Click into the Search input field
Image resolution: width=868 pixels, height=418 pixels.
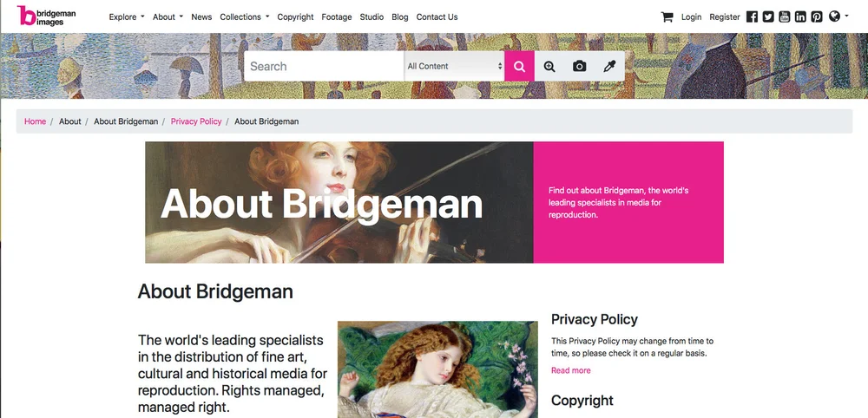[x=324, y=67]
